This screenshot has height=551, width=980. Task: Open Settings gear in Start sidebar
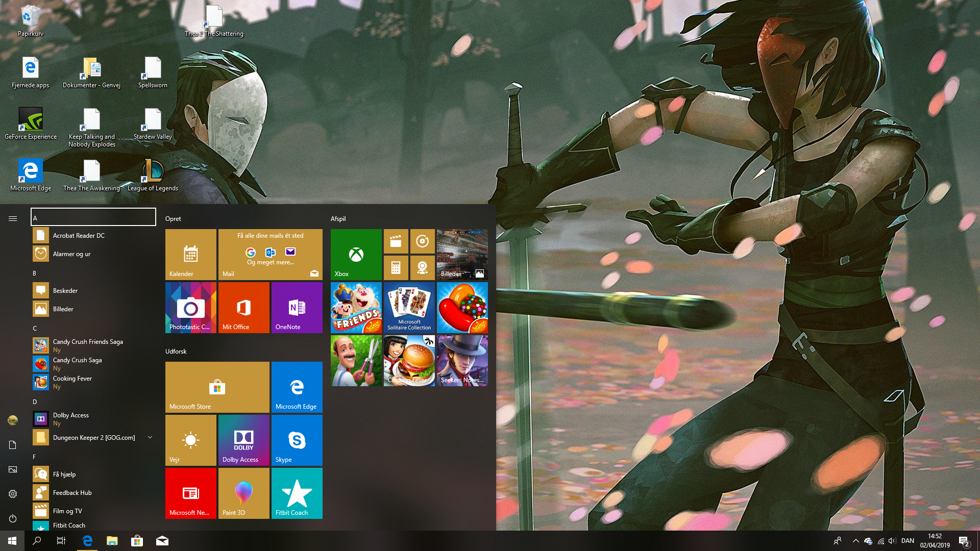[13, 494]
